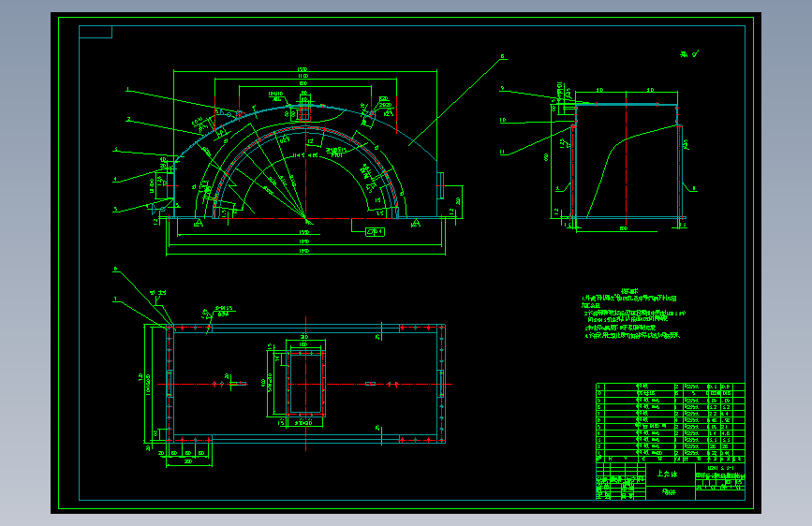
Task: Click balloon number 10 label near side view
Action: tap(502, 120)
